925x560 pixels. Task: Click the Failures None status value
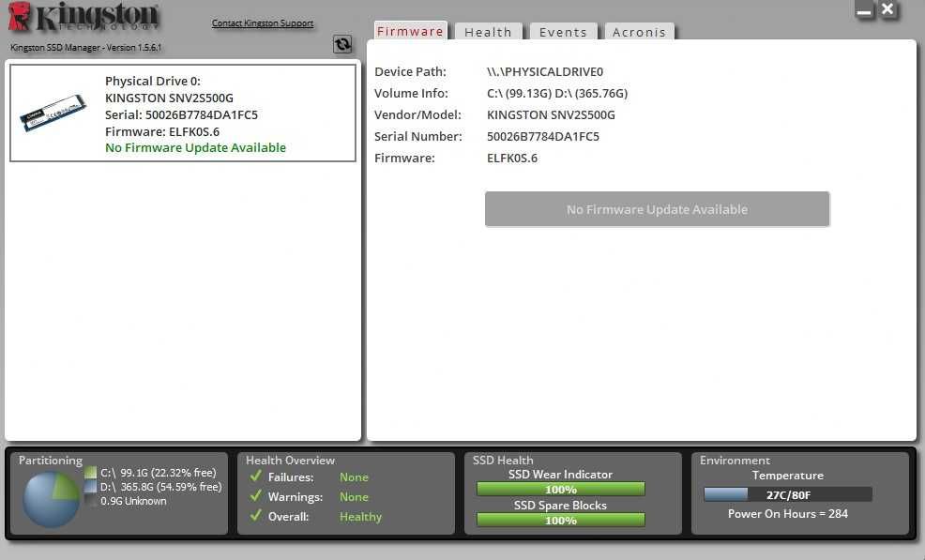coord(354,477)
